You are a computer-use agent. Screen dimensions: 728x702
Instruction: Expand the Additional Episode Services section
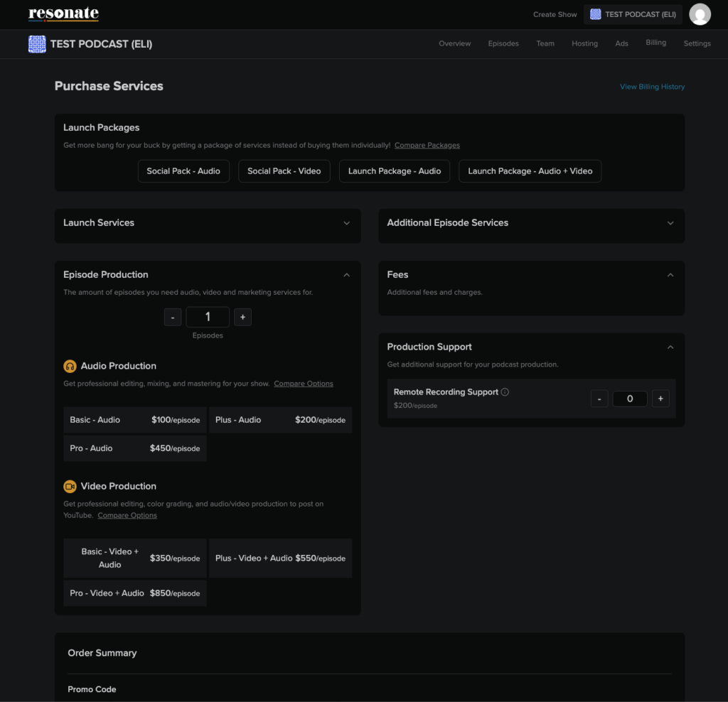pyautogui.click(x=670, y=223)
